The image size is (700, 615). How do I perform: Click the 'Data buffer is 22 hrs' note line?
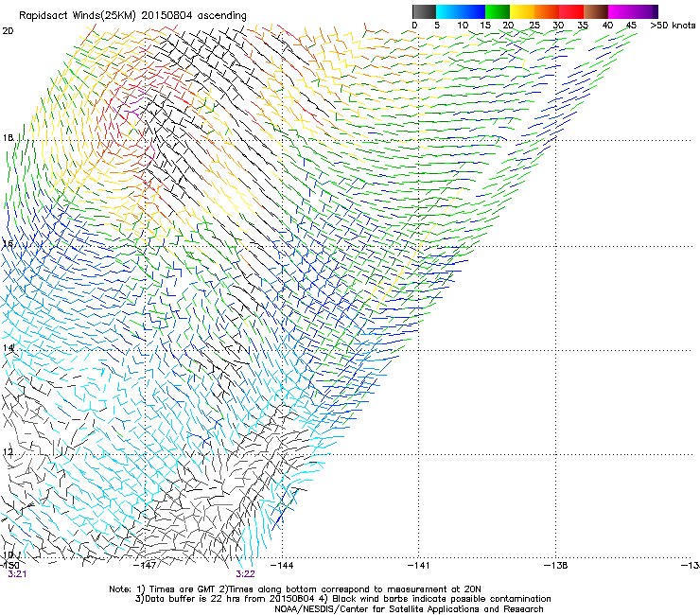click(342, 599)
